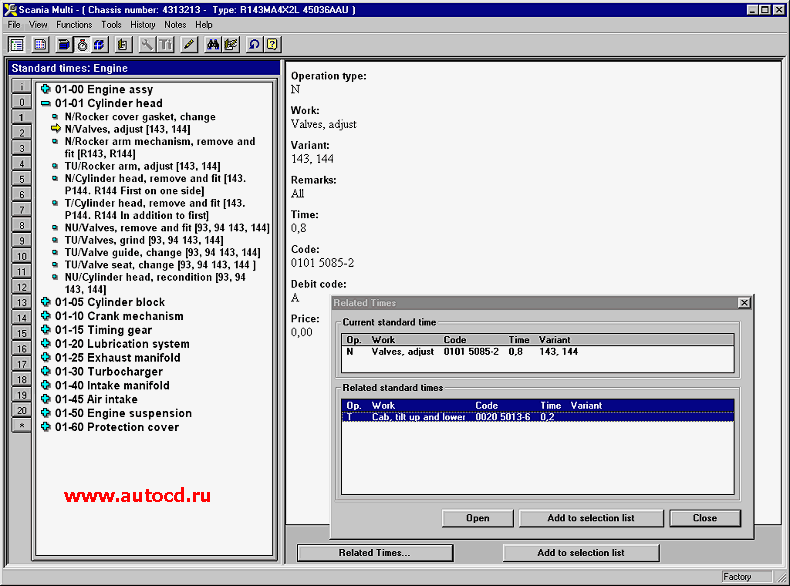
Task: Click main-window Add to selection list button
Action: click(581, 553)
